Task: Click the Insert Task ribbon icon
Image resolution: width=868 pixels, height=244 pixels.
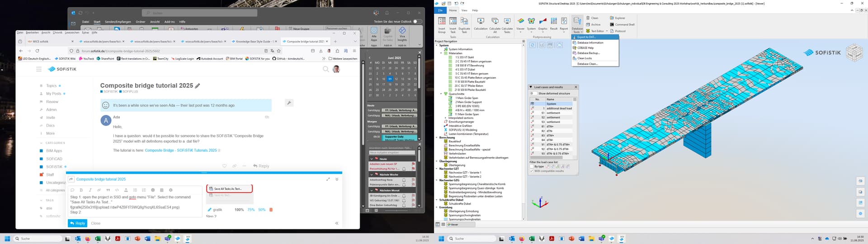Action: coord(453,25)
